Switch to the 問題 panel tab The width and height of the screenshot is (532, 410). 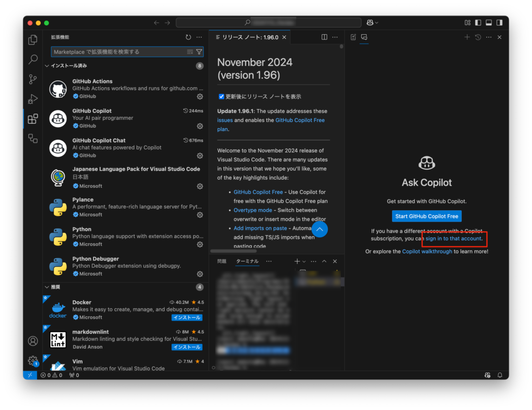(222, 262)
